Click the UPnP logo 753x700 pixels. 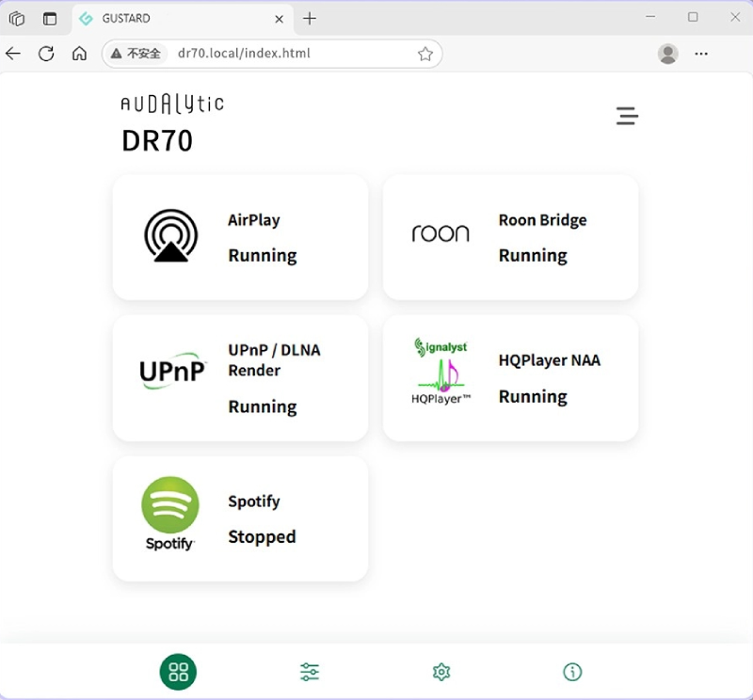pos(173,371)
